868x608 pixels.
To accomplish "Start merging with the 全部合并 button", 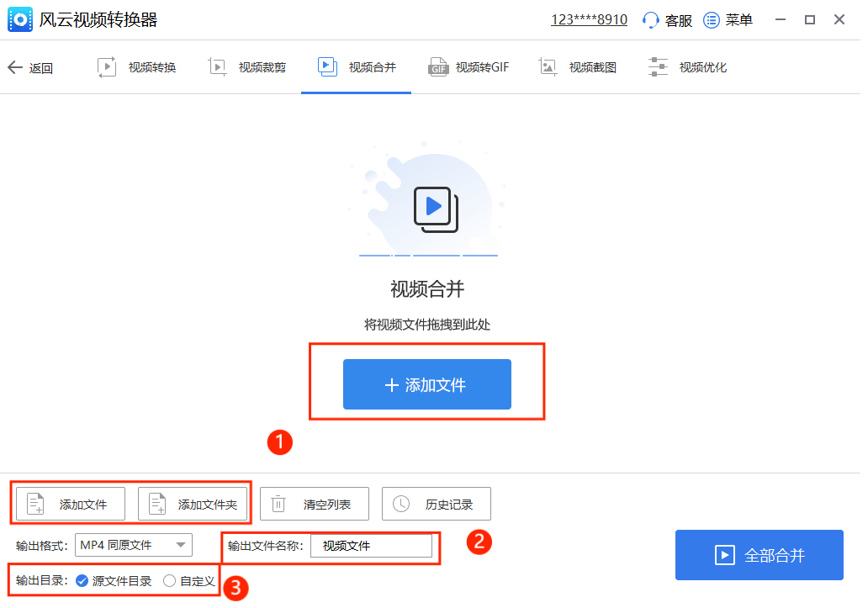I will click(x=758, y=554).
